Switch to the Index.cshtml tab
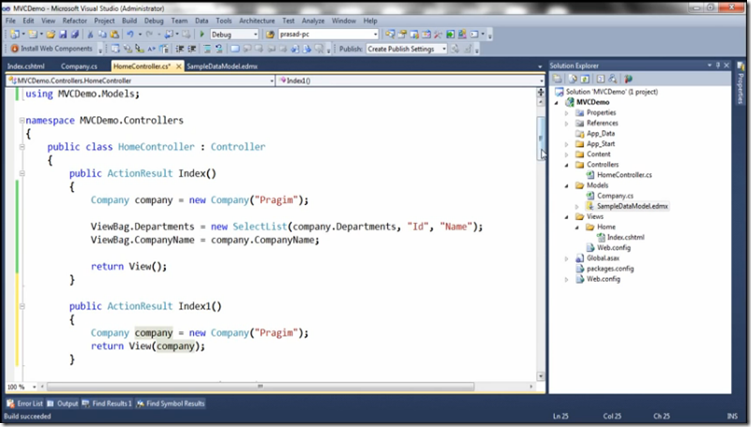This screenshot has height=427, width=751. [x=26, y=66]
